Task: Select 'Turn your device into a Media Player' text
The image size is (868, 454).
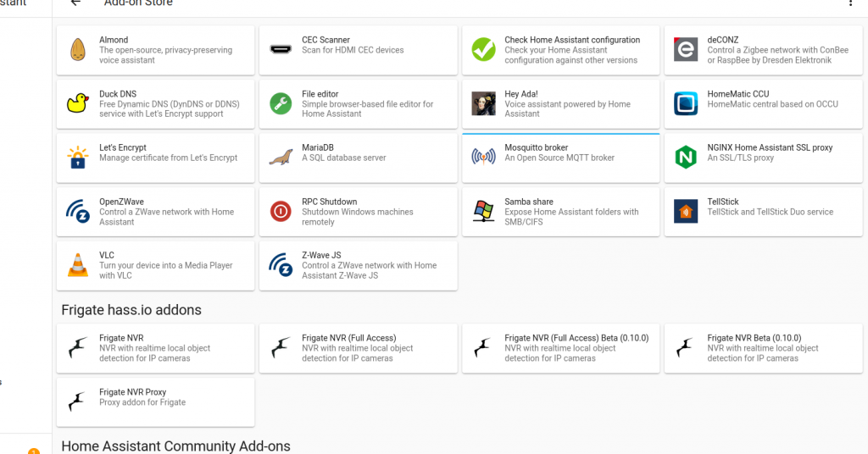Action: coord(165,265)
